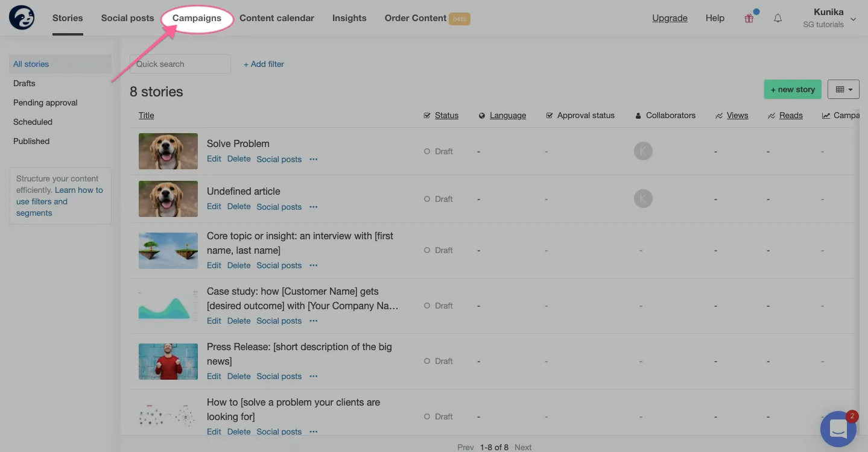The image size is (868, 452).
Task: Open more options for Core topic story
Action: pos(314,265)
